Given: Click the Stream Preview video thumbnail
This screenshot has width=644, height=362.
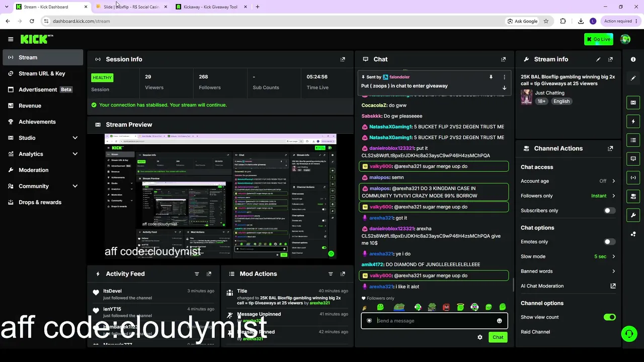Looking at the screenshot, I should click(x=220, y=196).
